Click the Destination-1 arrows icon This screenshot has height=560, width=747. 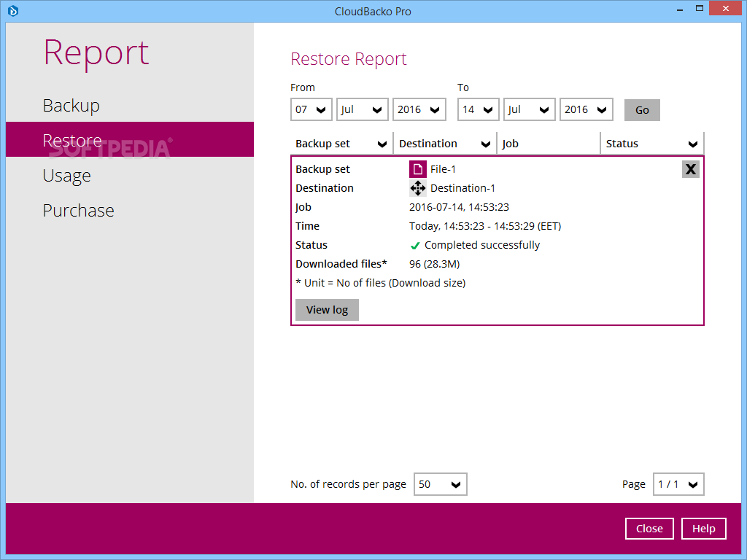(418, 188)
